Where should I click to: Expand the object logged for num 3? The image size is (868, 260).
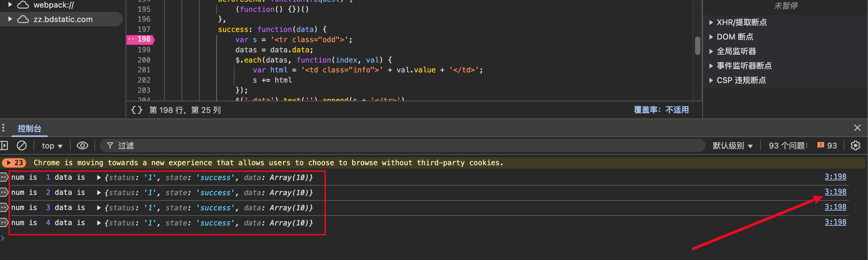click(x=99, y=208)
